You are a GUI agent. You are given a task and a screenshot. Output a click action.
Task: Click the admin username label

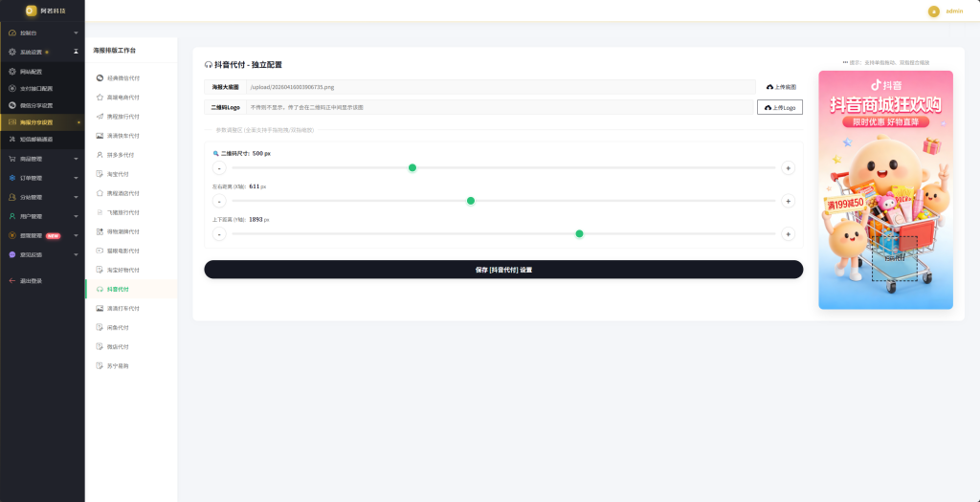pos(954,11)
